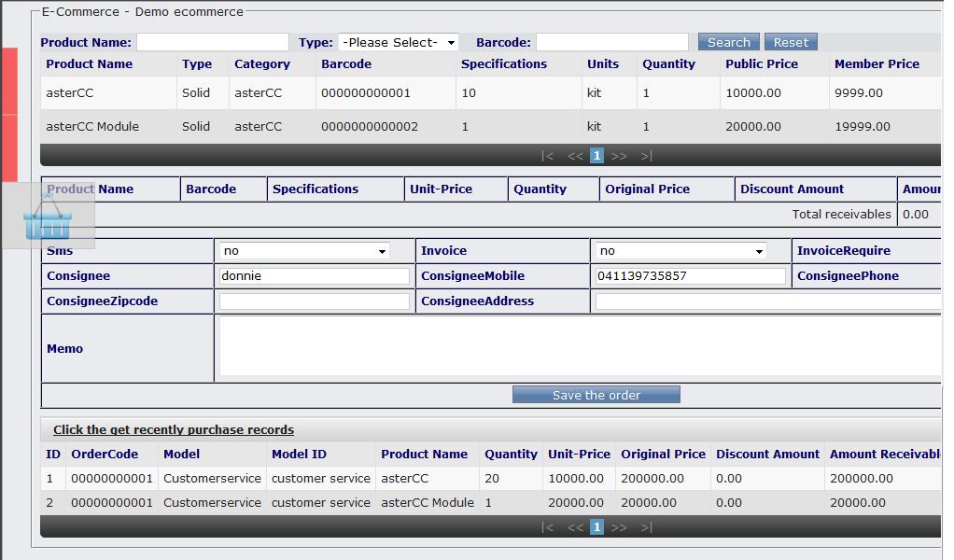Focus the ConsigneeZipcode field

315,301
